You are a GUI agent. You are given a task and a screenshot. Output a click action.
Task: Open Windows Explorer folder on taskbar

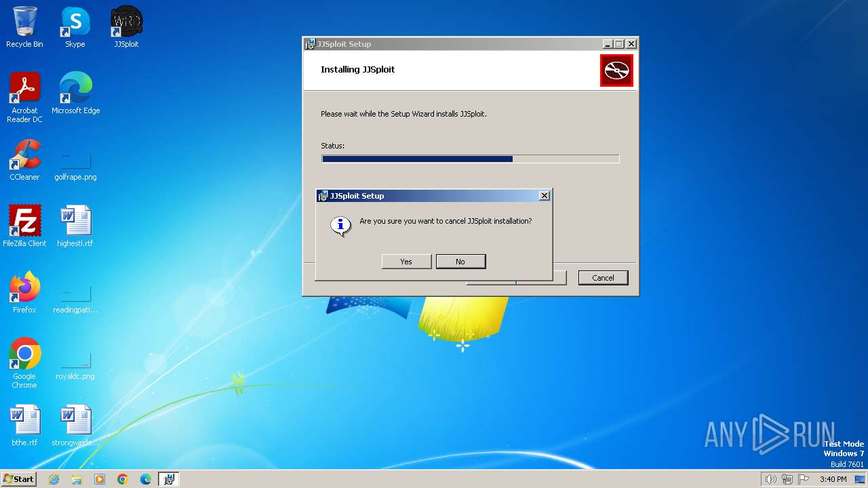point(77,479)
